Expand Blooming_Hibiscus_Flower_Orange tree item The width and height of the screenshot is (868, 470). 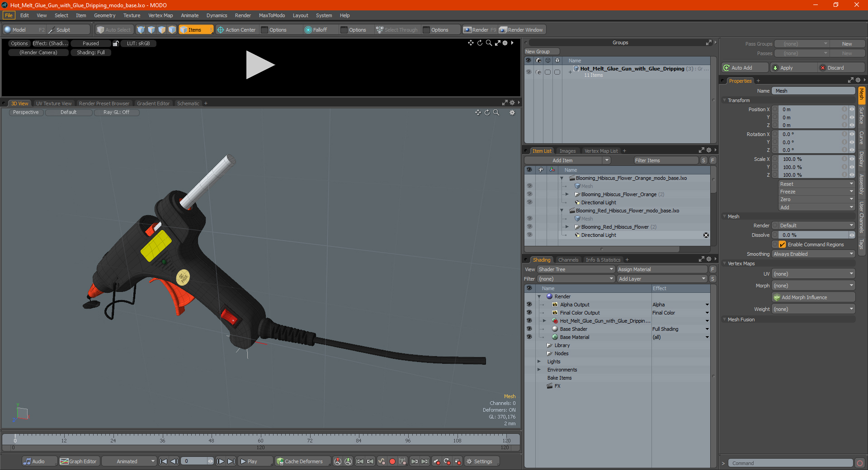[x=567, y=194]
